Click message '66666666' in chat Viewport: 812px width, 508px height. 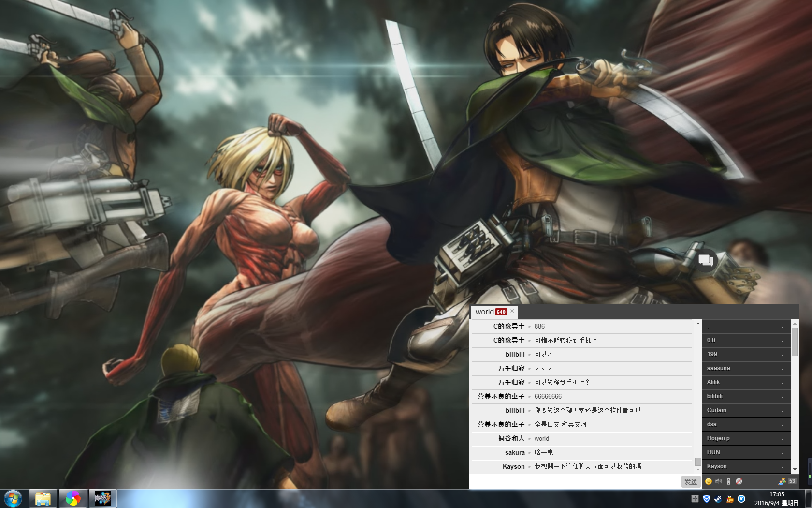[x=548, y=396]
